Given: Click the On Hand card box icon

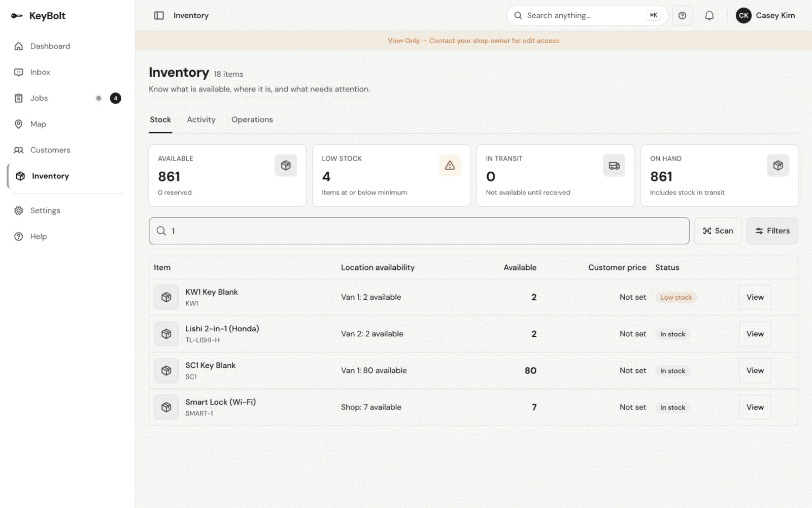Looking at the screenshot, I should pyautogui.click(x=778, y=166).
